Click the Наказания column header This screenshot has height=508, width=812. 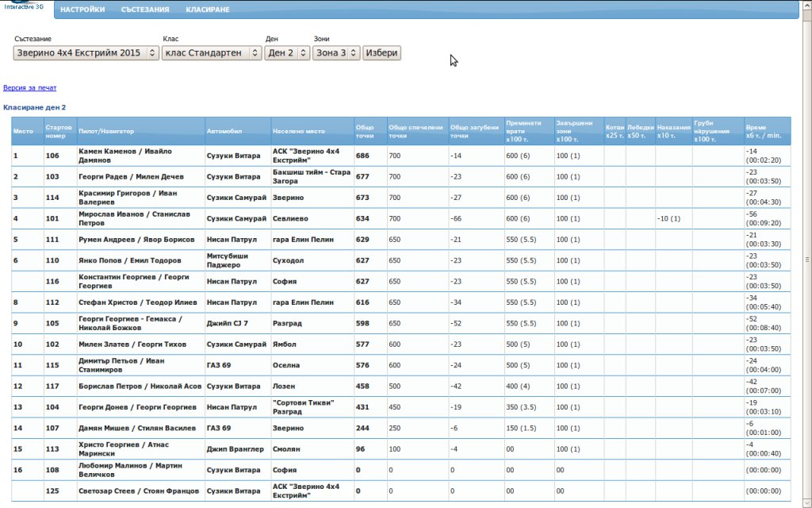(x=673, y=131)
